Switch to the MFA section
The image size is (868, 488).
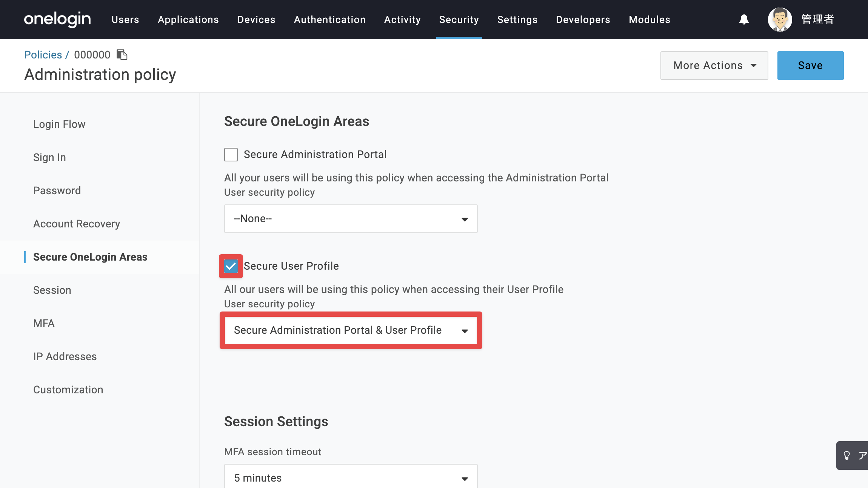coord(44,323)
